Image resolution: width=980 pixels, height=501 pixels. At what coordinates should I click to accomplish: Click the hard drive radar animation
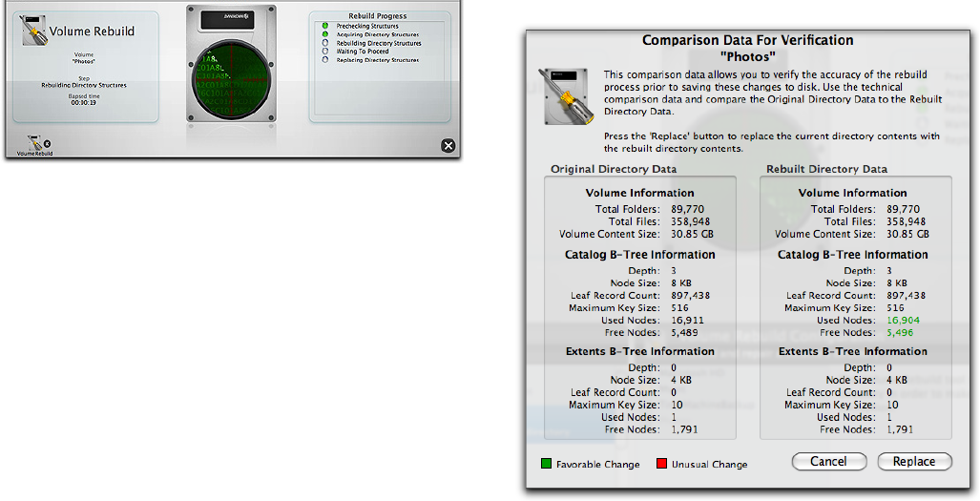(231, 82)
